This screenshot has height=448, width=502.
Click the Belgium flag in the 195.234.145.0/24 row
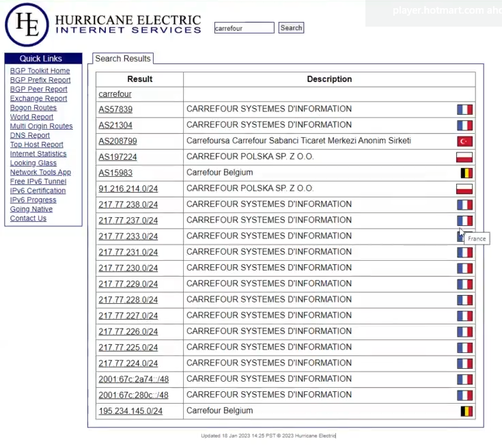(466, 411)
